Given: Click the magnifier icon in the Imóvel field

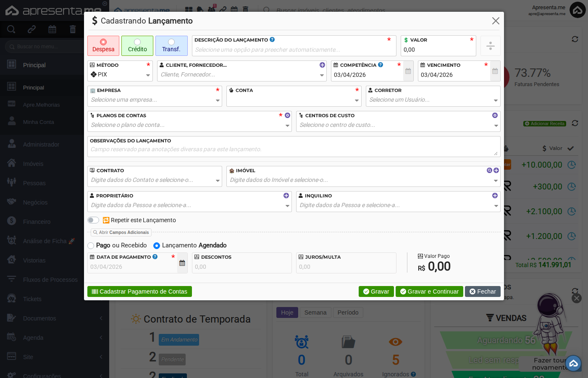Looking at the screenshot, I should click(x=489, y=170).
